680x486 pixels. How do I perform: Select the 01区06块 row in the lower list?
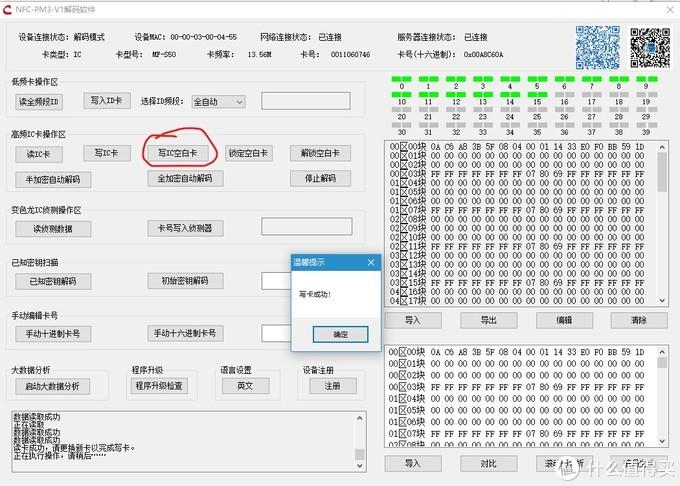point(517,422)
